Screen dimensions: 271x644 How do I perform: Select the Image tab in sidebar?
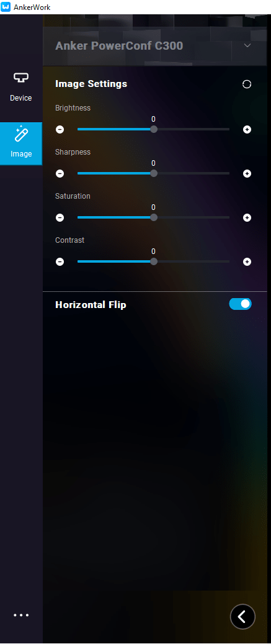21,143
